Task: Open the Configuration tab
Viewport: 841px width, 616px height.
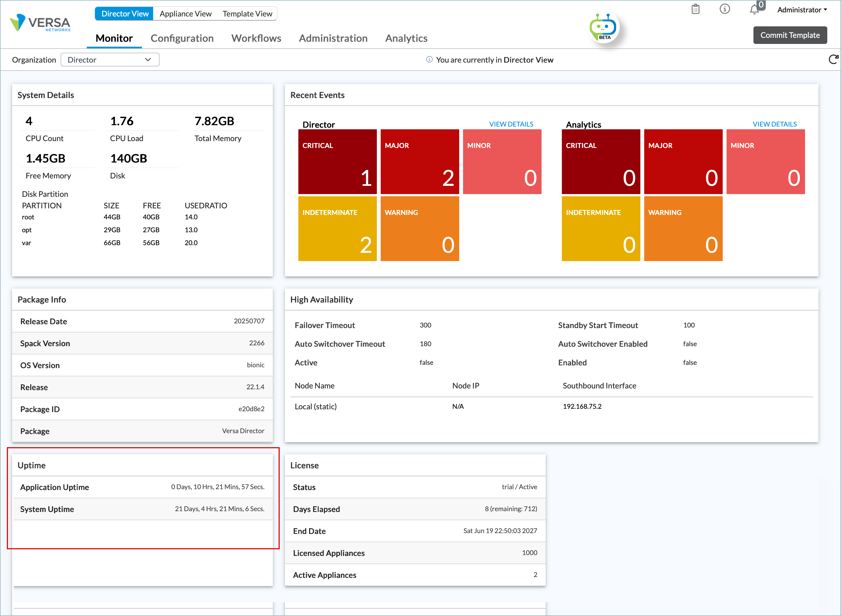Action: pos(182,38)
